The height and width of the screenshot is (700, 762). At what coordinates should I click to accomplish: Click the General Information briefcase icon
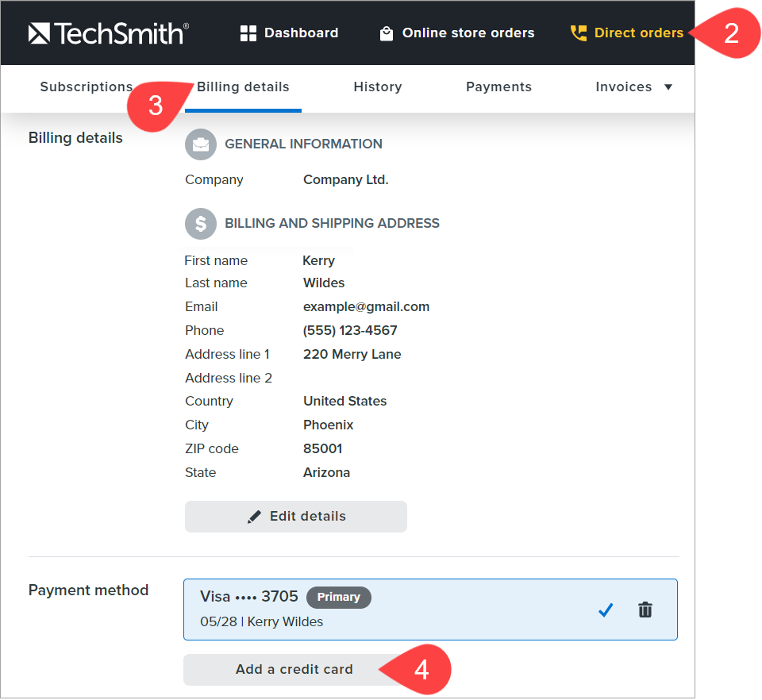tap(200, 144)
